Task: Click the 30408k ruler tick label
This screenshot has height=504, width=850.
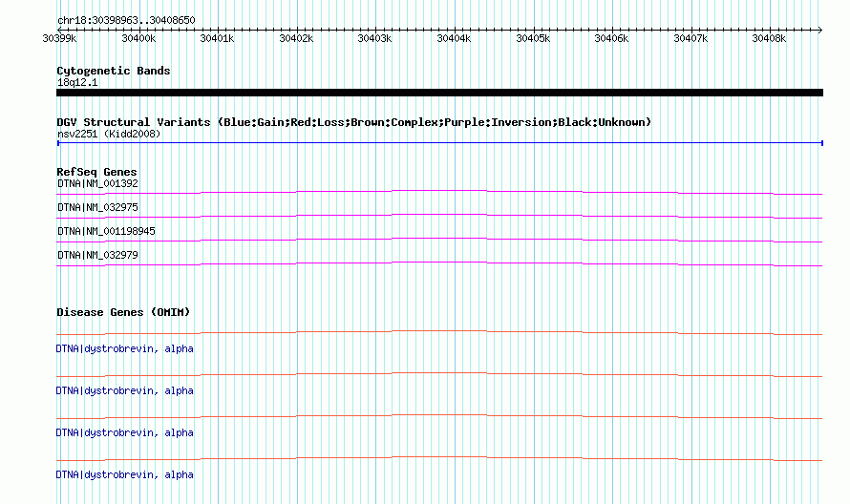Action: 769,38
